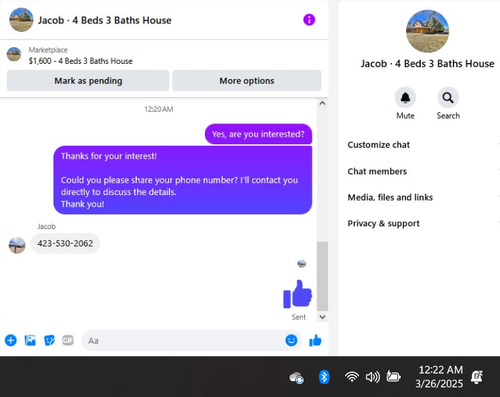Click the chat scrollbar thumb
Image resolution: width=500 pixels, height=397 pixels.
[322, 276]
